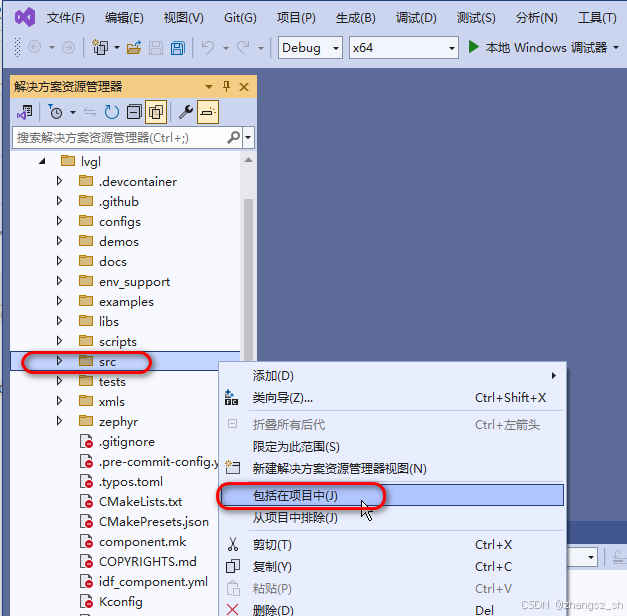Viewport: 627px width, 616px height.
Task: Click the solution/folder view switch icon
Action: point(25,112)
